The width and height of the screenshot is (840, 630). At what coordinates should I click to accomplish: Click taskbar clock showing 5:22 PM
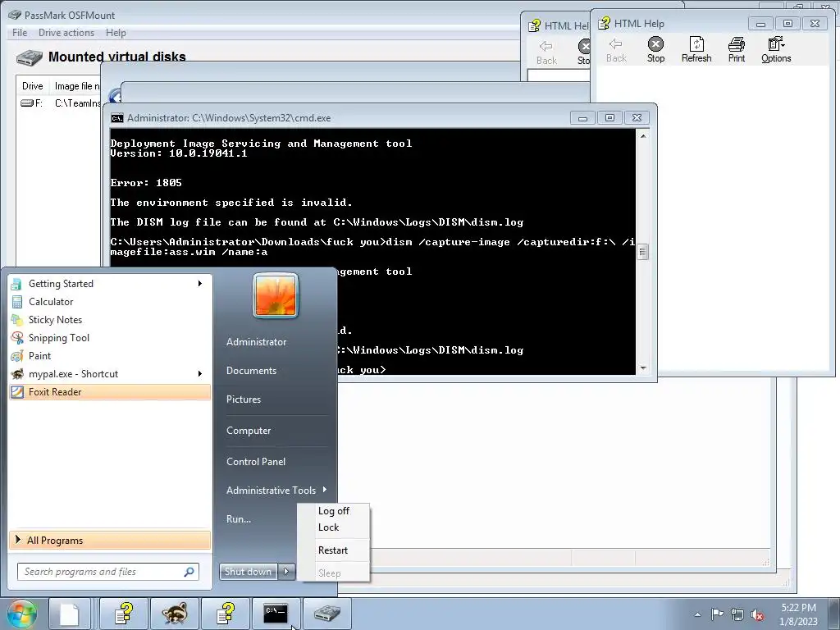click(798, 614)
